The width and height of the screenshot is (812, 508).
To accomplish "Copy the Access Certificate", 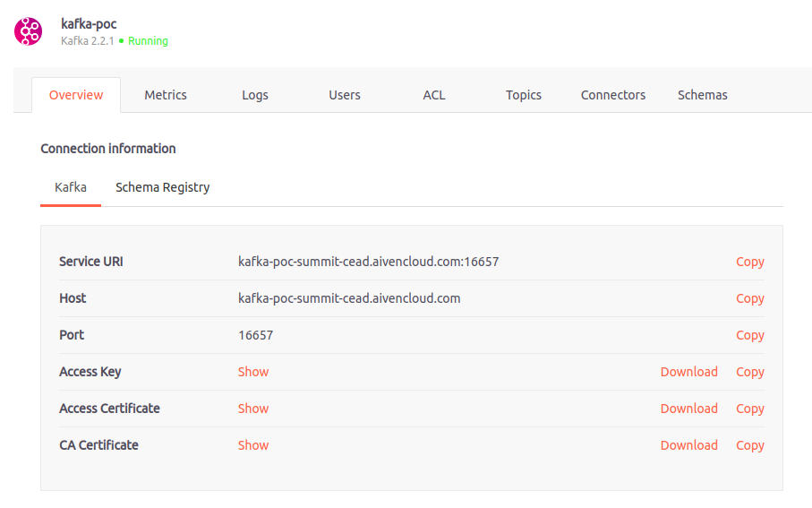I will pyautogui.click(x=750, y=409).
